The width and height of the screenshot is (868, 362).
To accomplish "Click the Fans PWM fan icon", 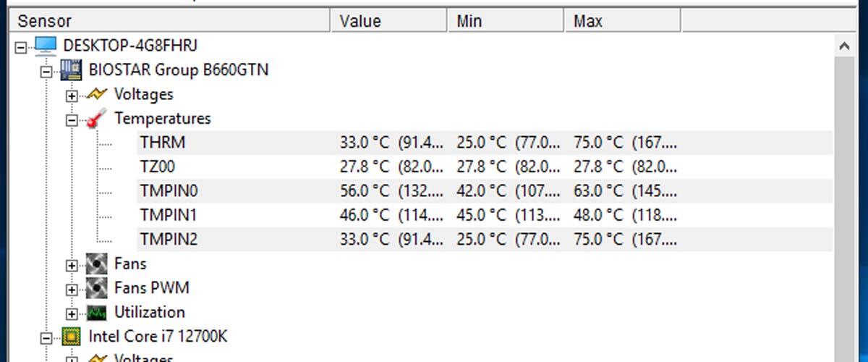I will 96,288.
